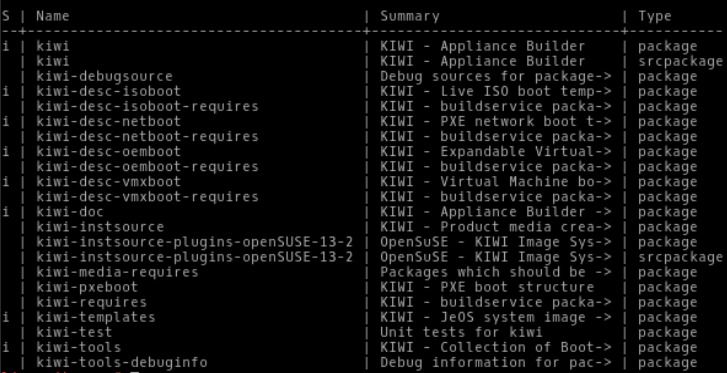Image resolution: width=727 pixels, height=373 pixels.
Task: Click the Type column header
Action: tap(655, 17)
